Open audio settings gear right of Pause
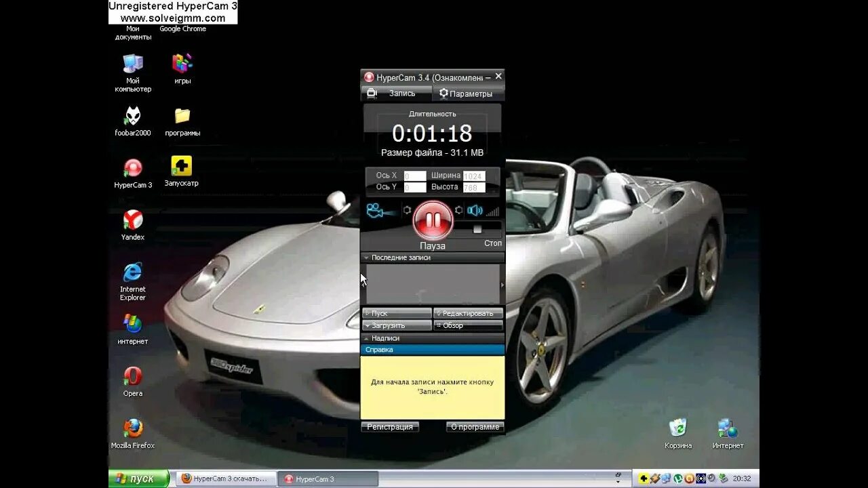Viewport: 868px width, 488px height. click(x=458, y=210)
